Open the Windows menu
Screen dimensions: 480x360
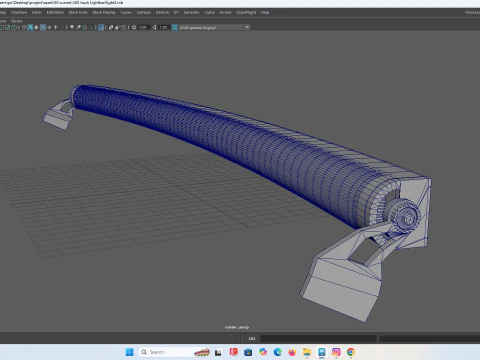pyautogui.click(x=19, y=12)
